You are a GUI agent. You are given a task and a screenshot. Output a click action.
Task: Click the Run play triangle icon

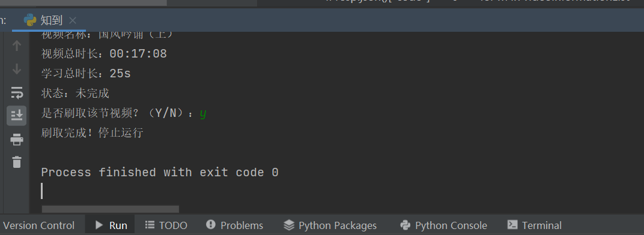[99, 225]
